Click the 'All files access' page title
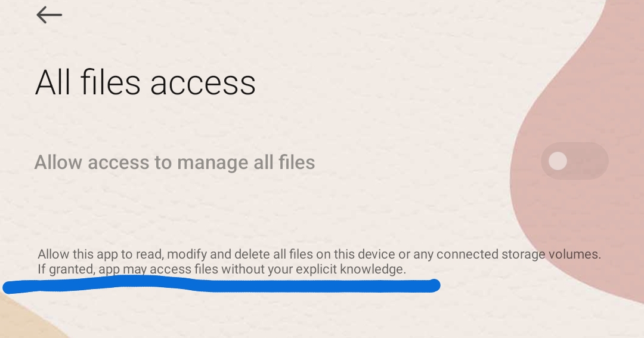The height and width of the screenshot is (338, 644). (x=145, y=82)
